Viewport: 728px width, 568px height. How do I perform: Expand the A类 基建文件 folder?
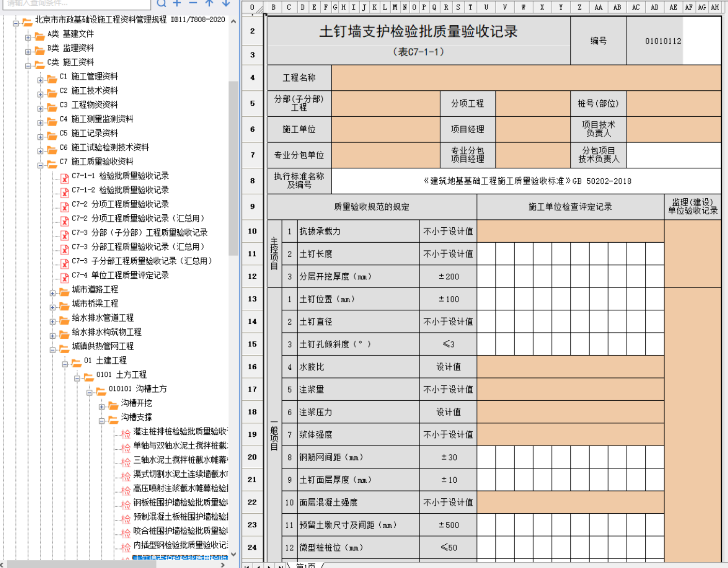[28, 37]
